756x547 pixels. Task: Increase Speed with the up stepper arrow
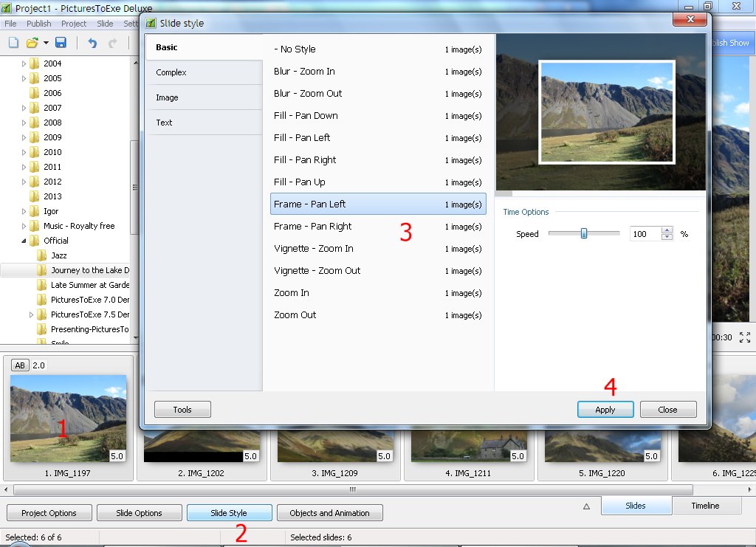click(x=667, y=230)
